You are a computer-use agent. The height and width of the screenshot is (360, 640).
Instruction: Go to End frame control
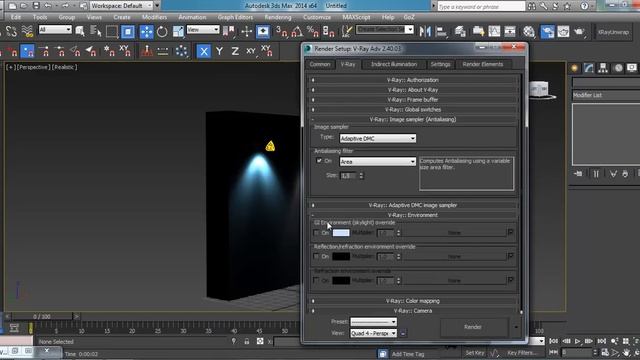[602, 341]
